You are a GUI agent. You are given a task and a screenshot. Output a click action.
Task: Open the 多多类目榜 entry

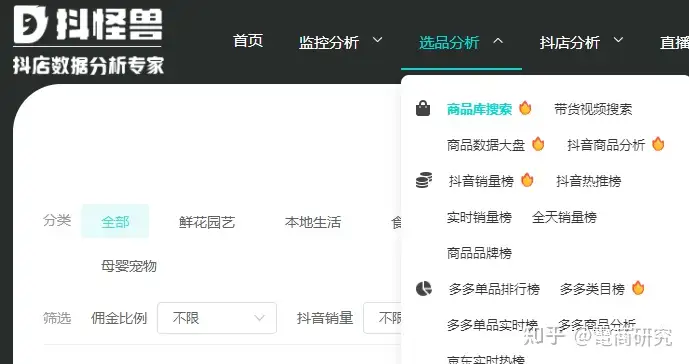pos(592,289)
